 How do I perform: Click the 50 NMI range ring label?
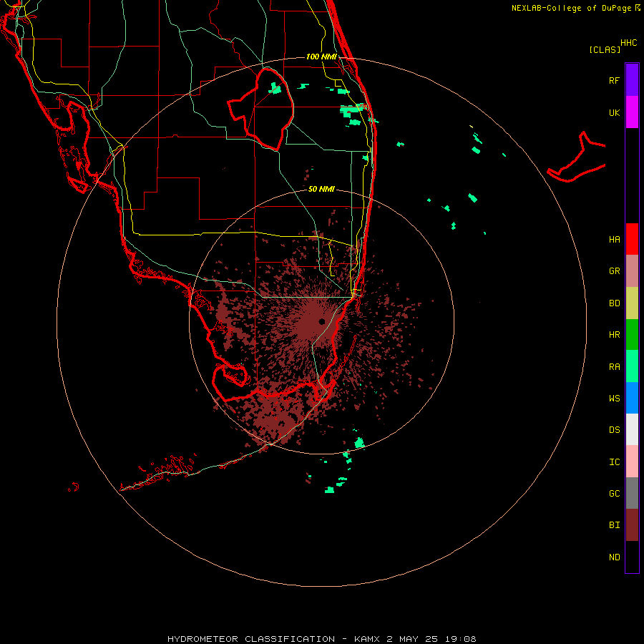[x=321, y=189]
